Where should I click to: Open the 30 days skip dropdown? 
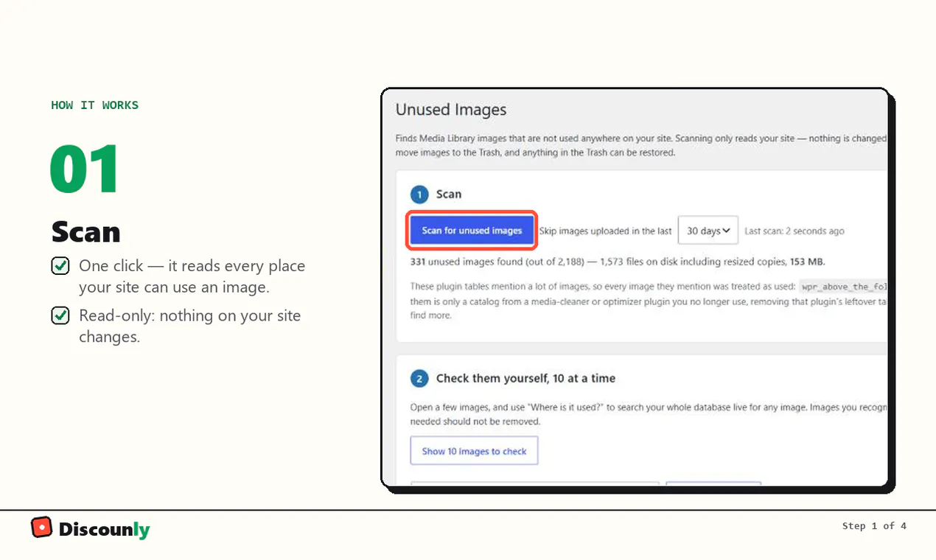pyautogui.click(x=708, y=231)
